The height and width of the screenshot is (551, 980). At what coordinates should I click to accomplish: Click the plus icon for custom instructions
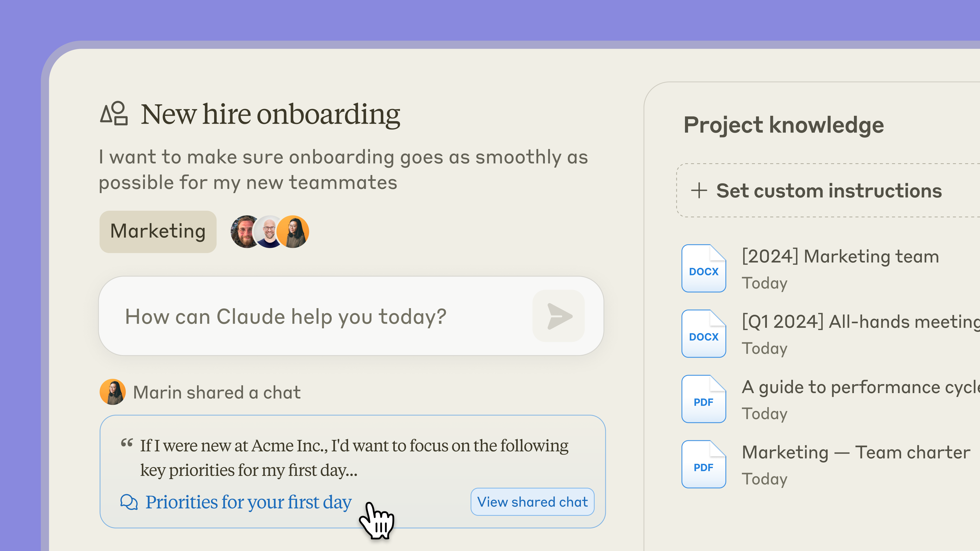(699, 191)
